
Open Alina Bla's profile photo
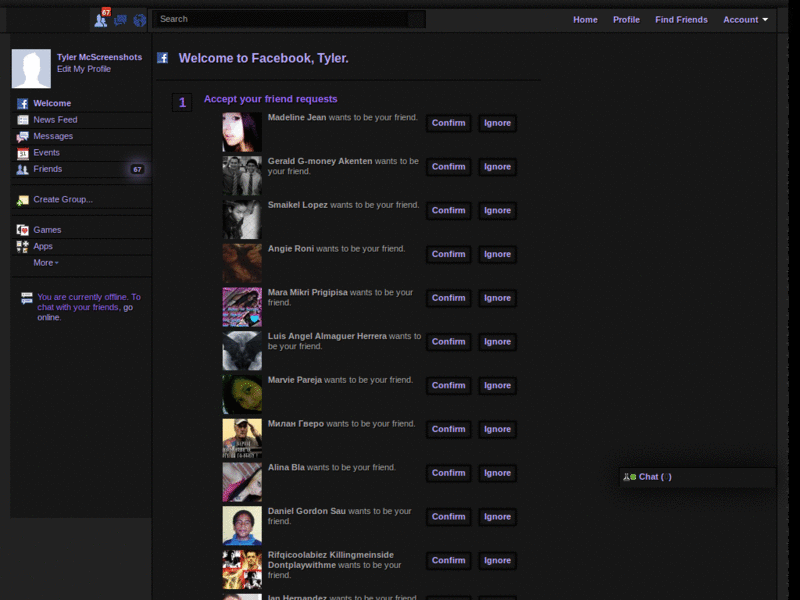pos(242,482)
